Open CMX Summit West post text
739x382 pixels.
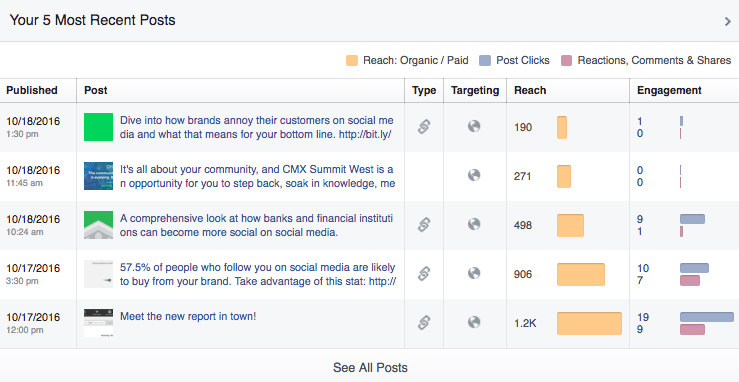(x=257, y=176)
